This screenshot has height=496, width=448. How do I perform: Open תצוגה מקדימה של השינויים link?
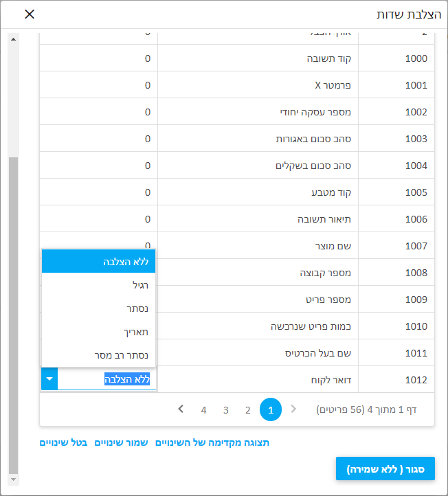pos(212,443)
